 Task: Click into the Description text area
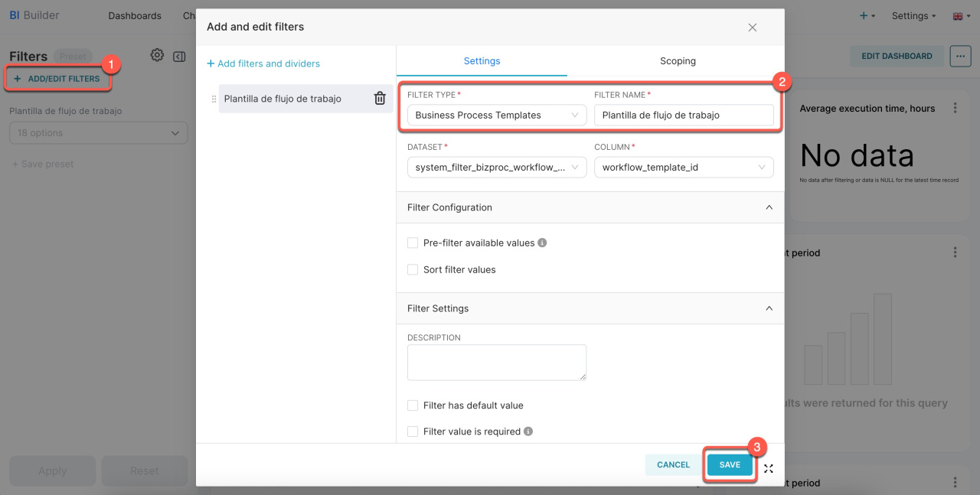pos(496,362)
